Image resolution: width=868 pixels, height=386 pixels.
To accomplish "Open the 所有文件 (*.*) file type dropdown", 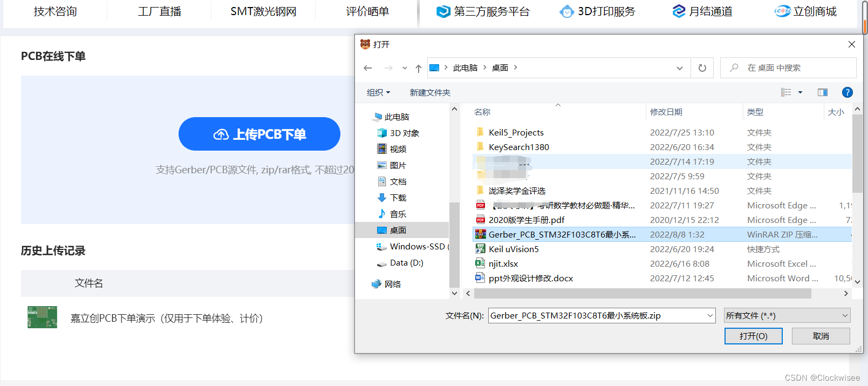I will (787, 316).
